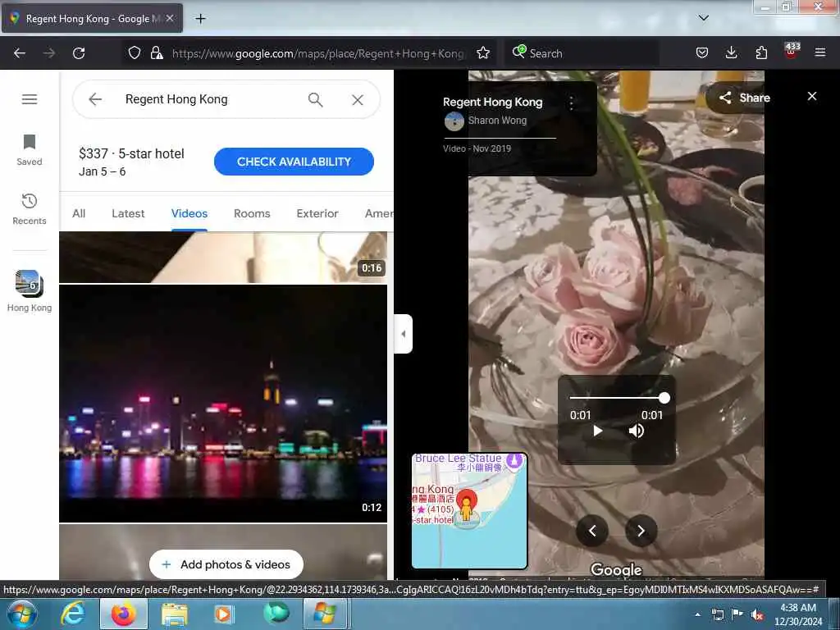Go to previous photo with left arrow
The image size is (840, 630).
click(592, 531)
